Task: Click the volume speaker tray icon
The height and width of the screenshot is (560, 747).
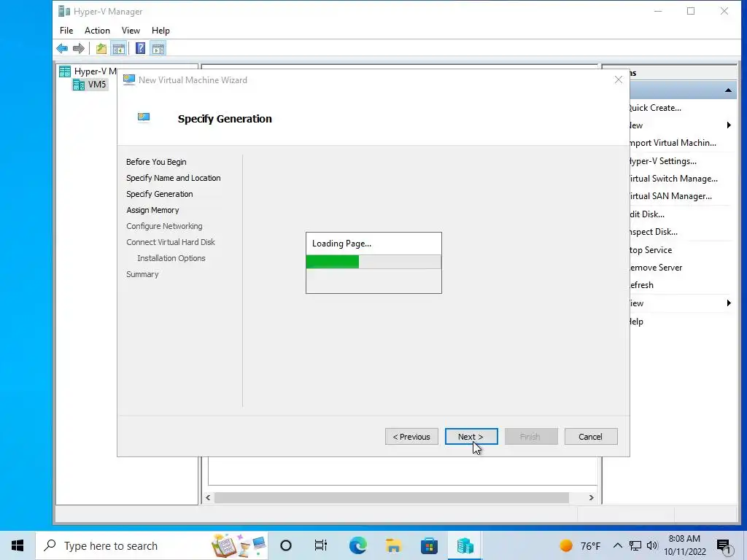Action: (x=652, y=545)
